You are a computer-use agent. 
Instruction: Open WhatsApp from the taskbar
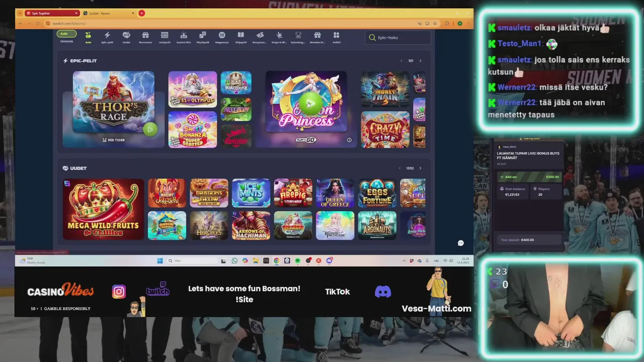[x=234, y=260]
